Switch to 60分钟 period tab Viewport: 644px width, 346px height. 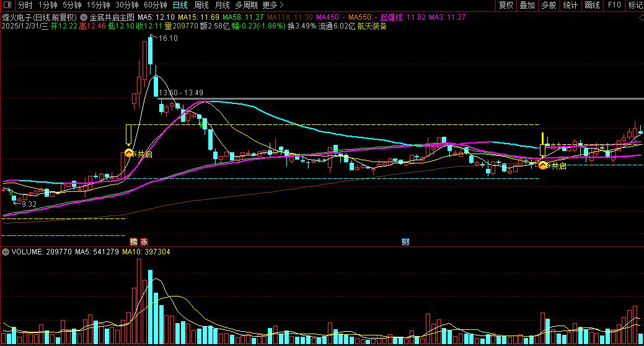pyautogui.click(x=155, y=6)
